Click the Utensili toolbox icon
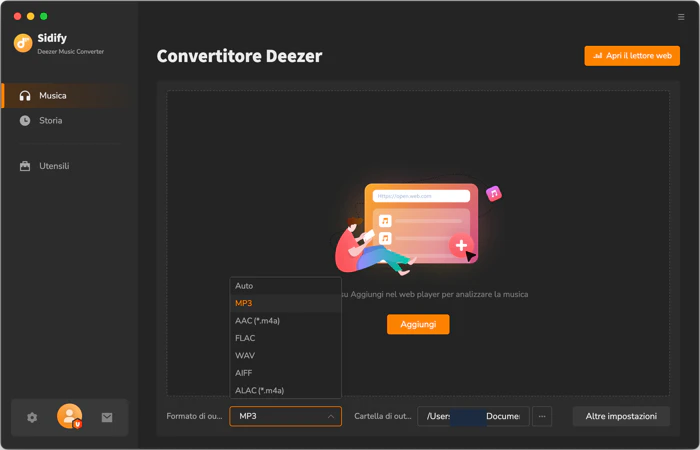Image resolution: width=700 pixels, height=450 pixels. click(25, 166)
